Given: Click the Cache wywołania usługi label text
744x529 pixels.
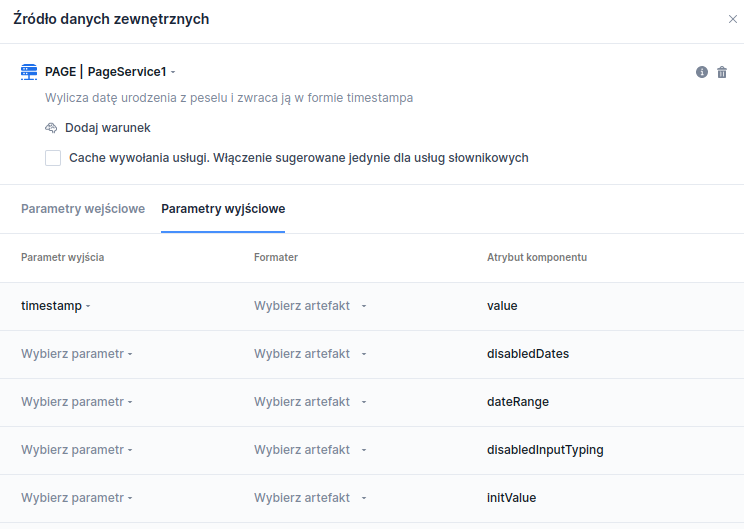Looking at the screenshot, I should tap(298, 158).
